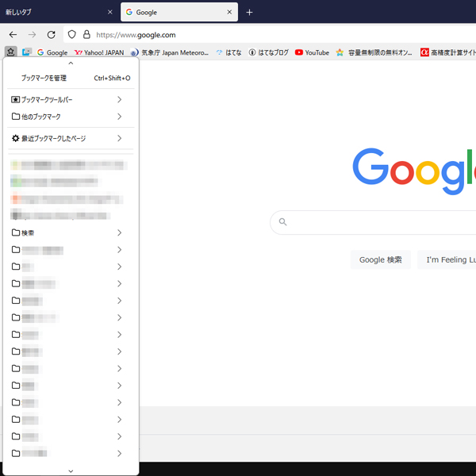
Task: Close the 新しいタブ tab
Action: tap(110, 12)
